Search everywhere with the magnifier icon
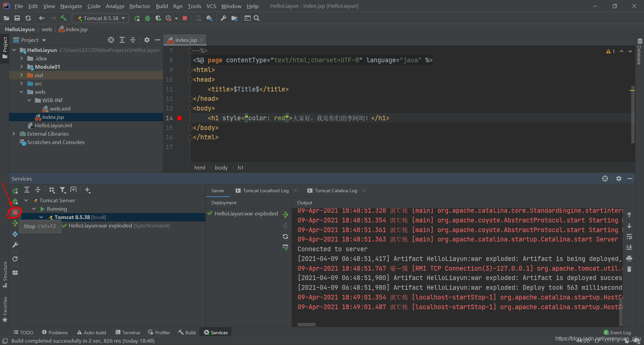 click(257, 18)
